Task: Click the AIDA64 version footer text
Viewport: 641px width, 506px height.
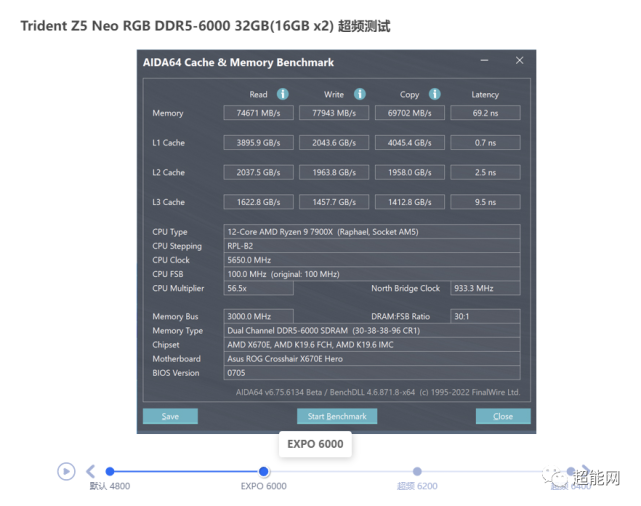Action: pos(378,392)
